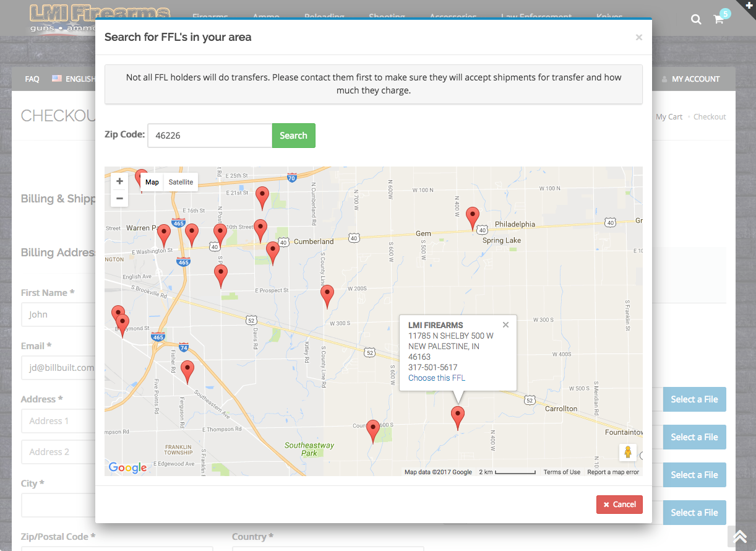Select the map pin near Southeastway Park
756x551 pixels.
pyautogui.click(x=372, y=430)
